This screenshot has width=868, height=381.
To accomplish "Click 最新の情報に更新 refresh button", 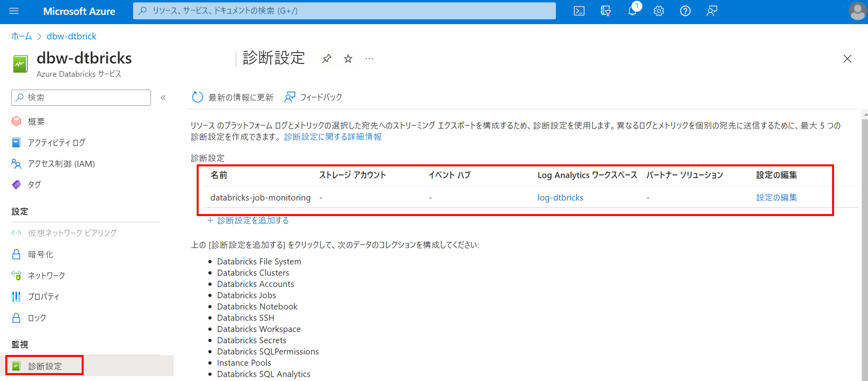I will pyautogui.click(x=233, y=97).
